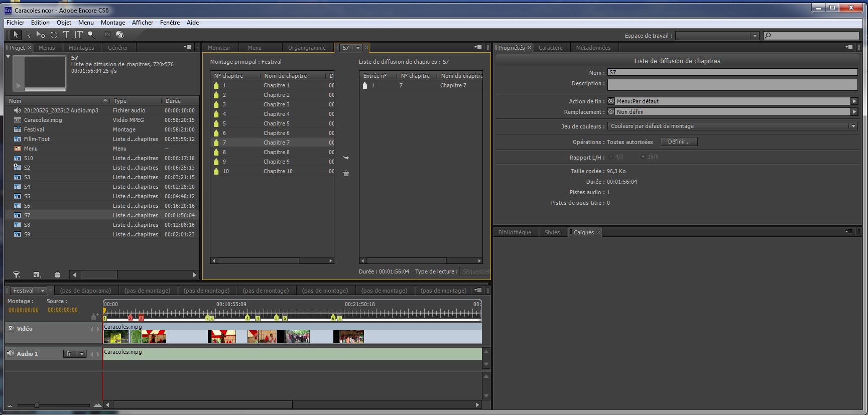Select the 16/9 aspect ratio radio button
This screenshot has width=868, height=415.
click(643, 157)
